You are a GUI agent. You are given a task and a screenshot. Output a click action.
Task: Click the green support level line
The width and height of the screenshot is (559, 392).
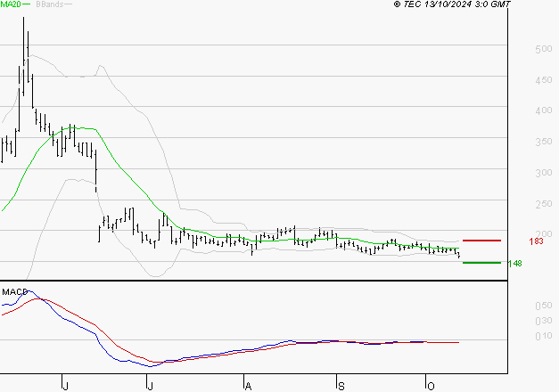tap(481, 263)
